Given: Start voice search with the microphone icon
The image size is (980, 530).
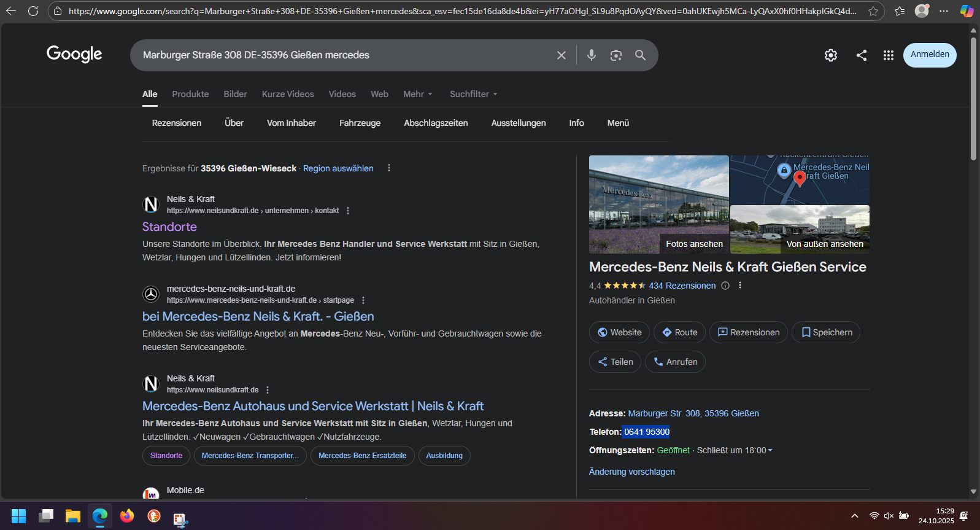Looking at the screenshot, I should point(591,55).
